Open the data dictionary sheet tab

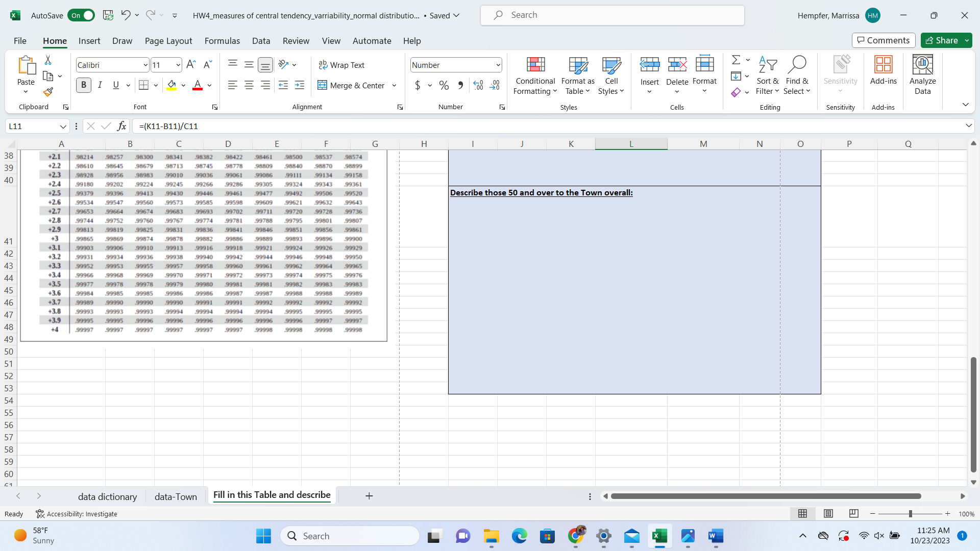[x=108, y=496]
